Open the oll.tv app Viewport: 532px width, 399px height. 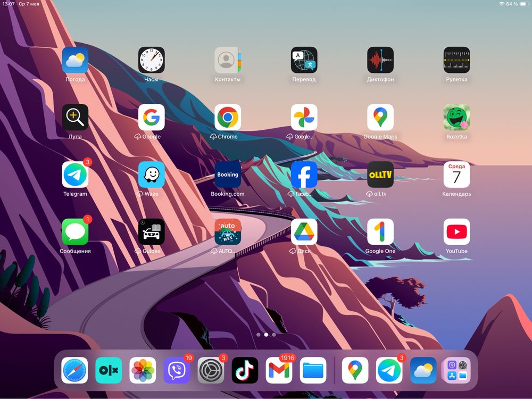click(x=380, y=174)
